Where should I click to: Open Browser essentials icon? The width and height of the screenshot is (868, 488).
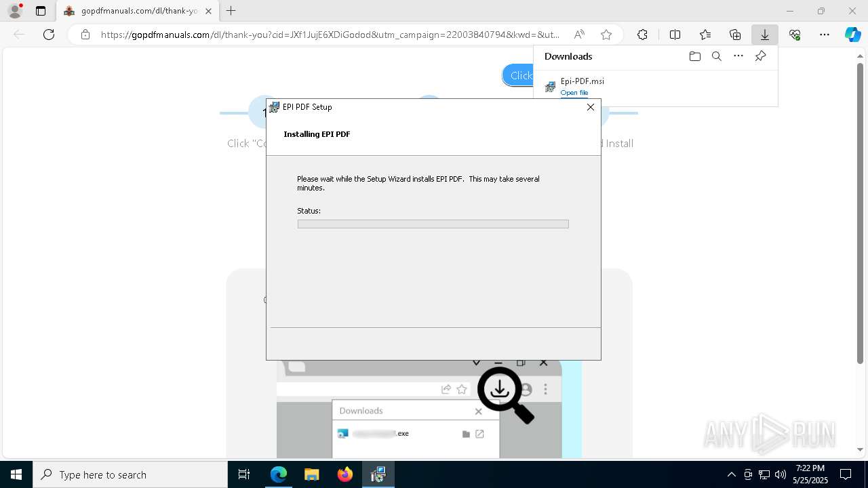[x=795, y=35]
